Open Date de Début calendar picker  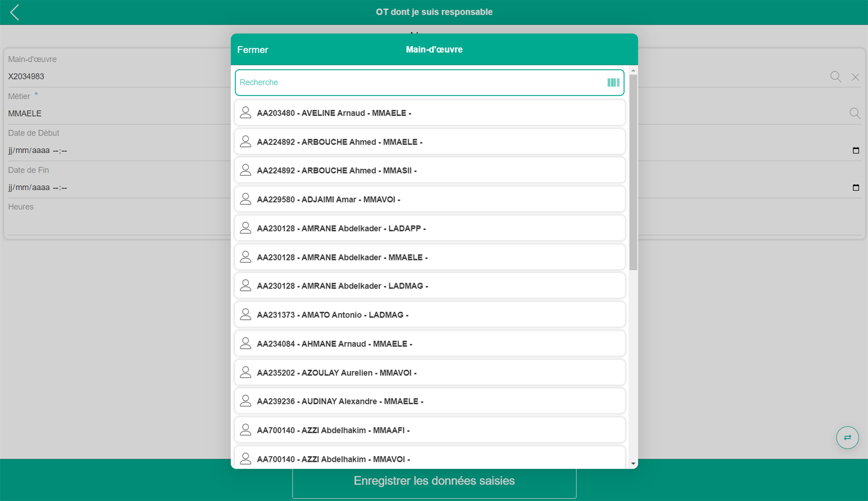click(x=856, y=150)
